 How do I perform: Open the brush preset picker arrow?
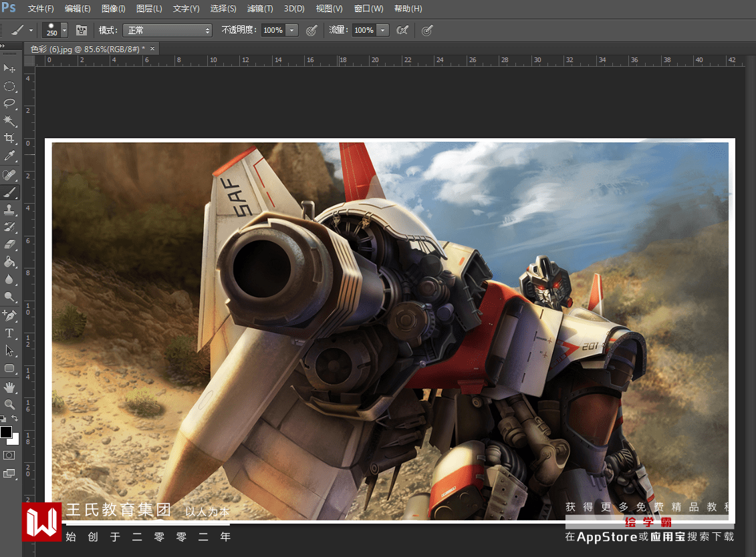pos(64,30)
